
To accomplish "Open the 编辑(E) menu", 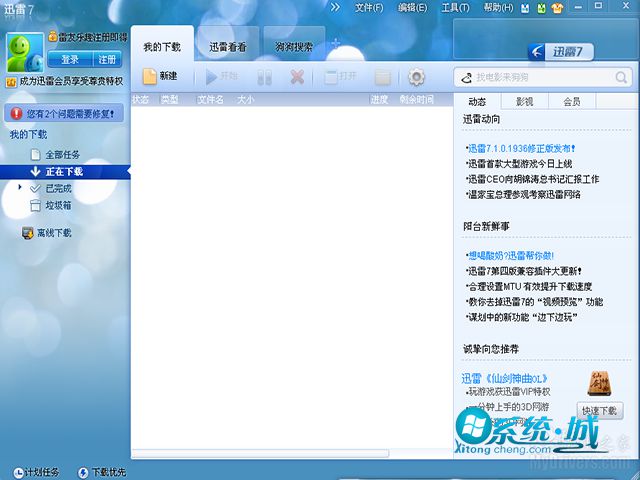I will pyautogui.click(x=412, y=8).
